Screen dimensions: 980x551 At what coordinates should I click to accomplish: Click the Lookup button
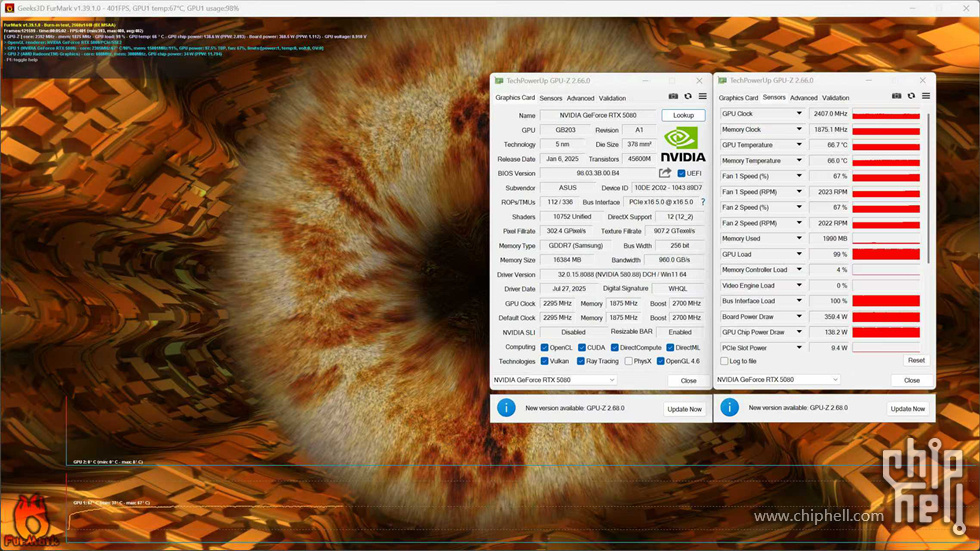(683, 115)
